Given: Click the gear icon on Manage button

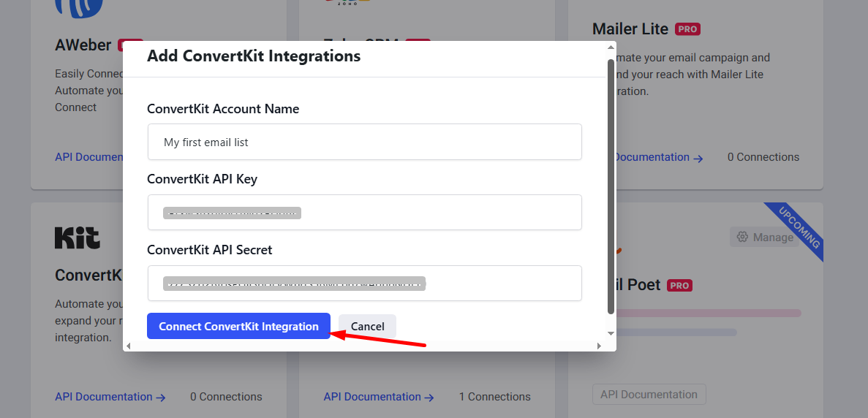Looking at the screenshot, I should (742, 237).
